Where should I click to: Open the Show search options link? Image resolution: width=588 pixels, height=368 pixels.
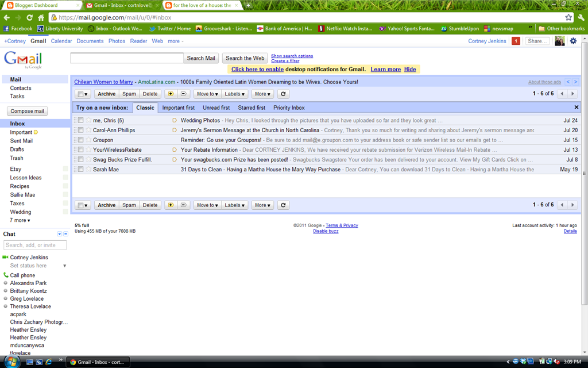(292, 56)
